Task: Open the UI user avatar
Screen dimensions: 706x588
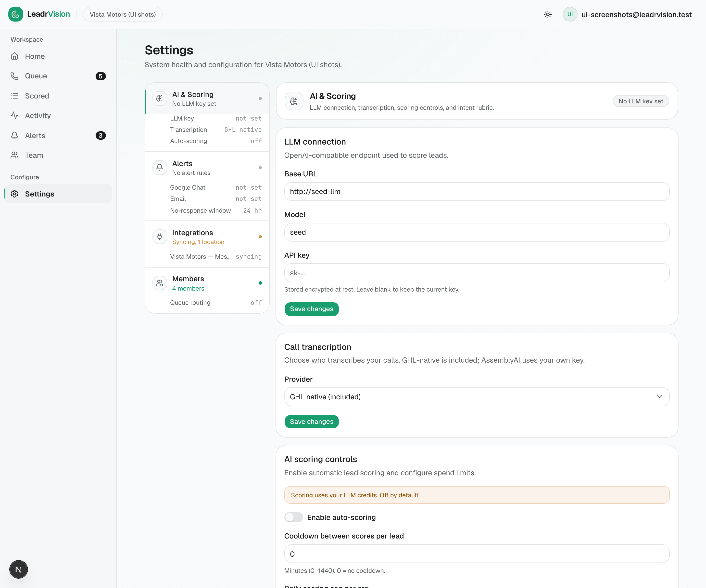Action: click(570, 14)
